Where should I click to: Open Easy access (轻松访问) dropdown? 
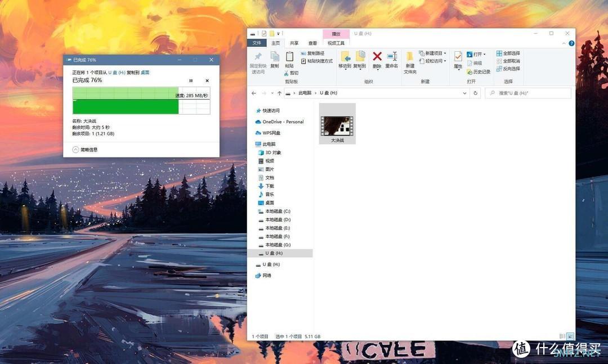[x=432, y=61]
